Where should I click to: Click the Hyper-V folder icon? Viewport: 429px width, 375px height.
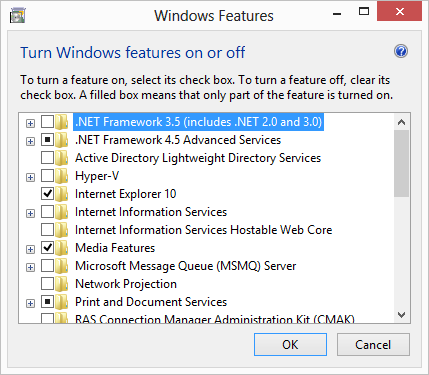click(62, 176)
